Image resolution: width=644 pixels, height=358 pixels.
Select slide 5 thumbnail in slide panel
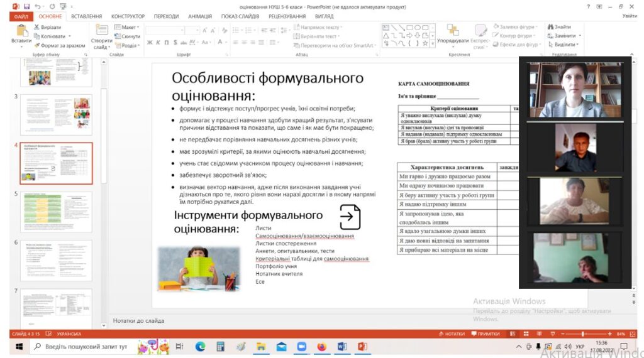point(57,212)
